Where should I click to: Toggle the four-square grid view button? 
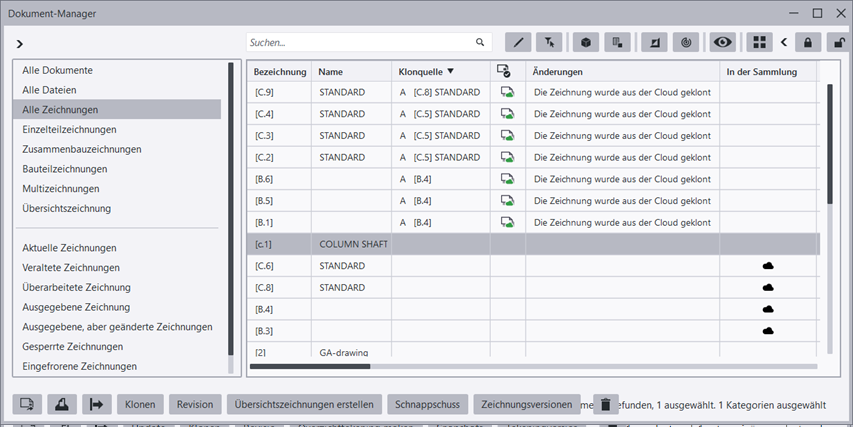tap(760, 43)
